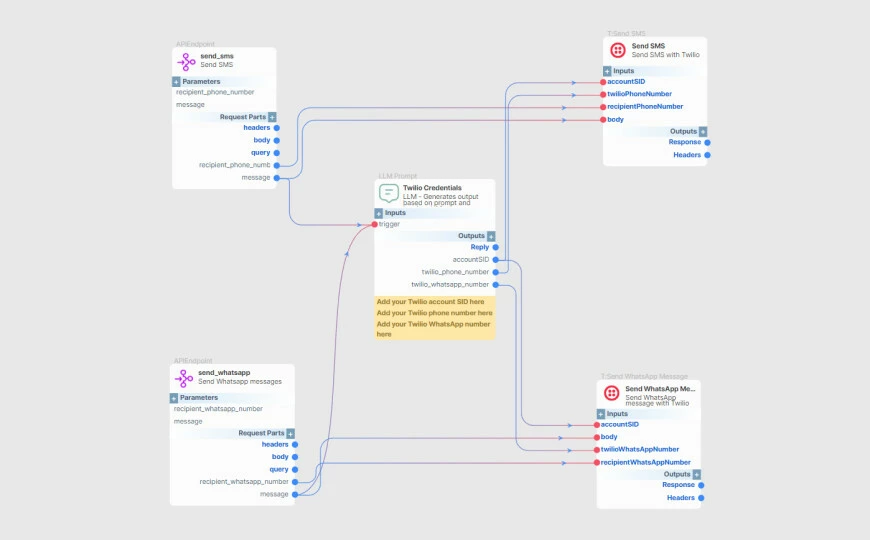Click 'Add your Twilio account SID here' note
The image size is (870, 540).
(431, 302)
